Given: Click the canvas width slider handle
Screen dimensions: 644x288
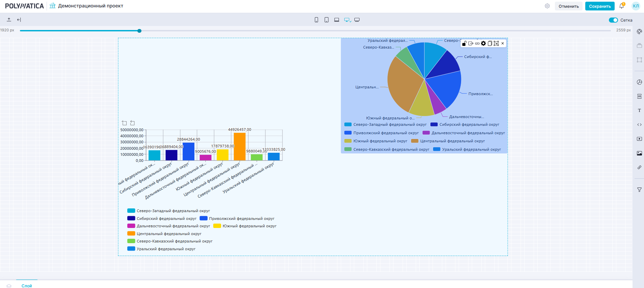Looking at the screenshot, I should coord(139,31).
